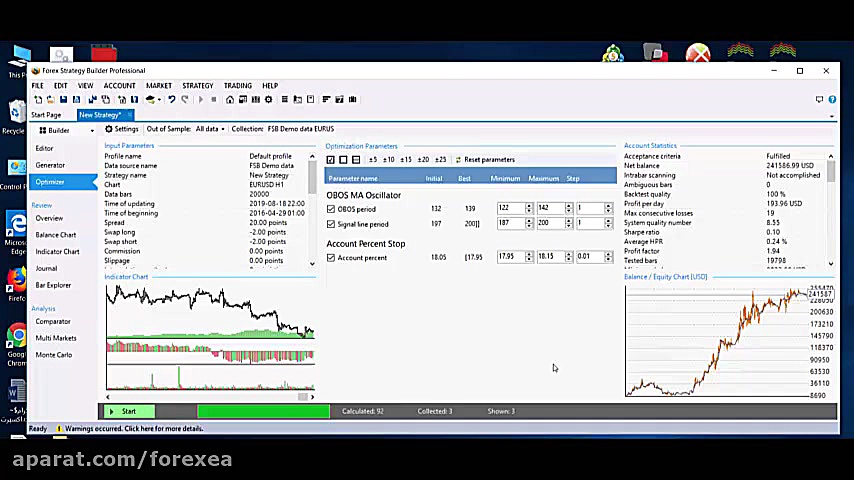Close the New Strategy tab
Screen dimensions: 854x480
coord(129,115)
